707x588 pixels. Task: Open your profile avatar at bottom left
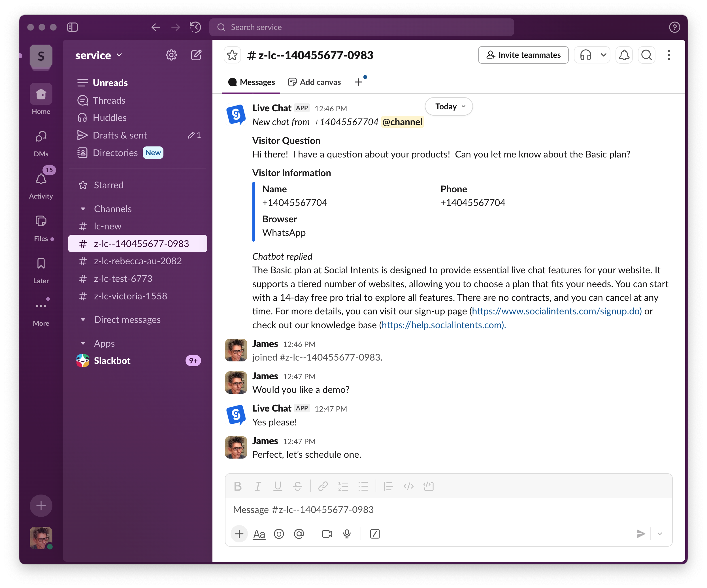(x=41, y=538)
